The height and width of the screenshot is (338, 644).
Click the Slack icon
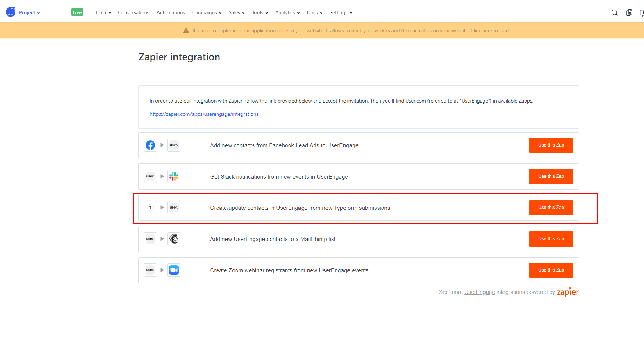(174, 176)
